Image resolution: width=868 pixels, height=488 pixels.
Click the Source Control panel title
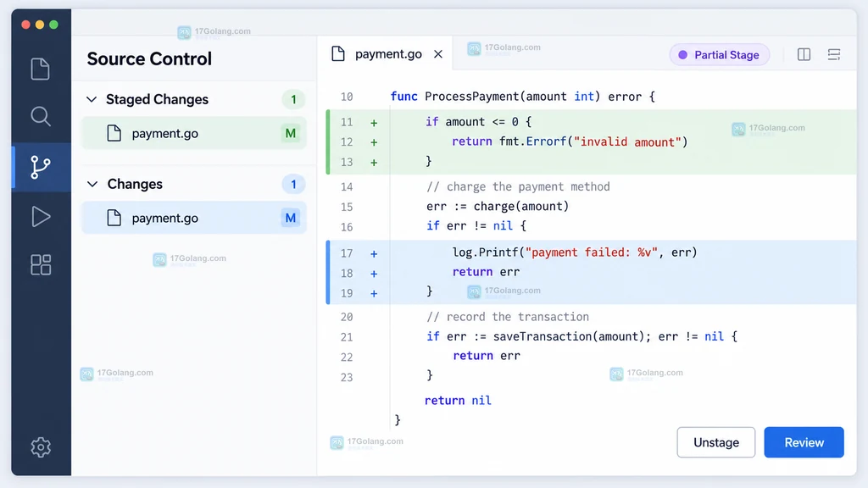[149, 58]
